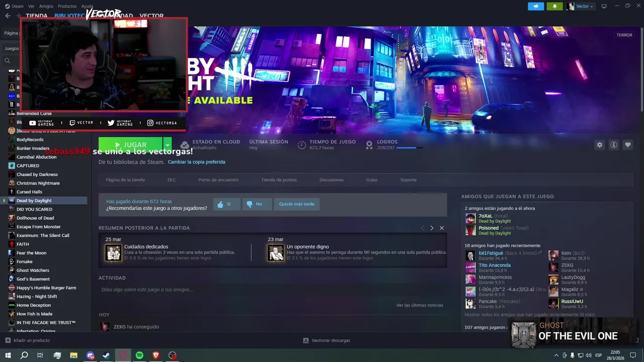Click the Steam announcements megaphone icon

pos(536,6)
